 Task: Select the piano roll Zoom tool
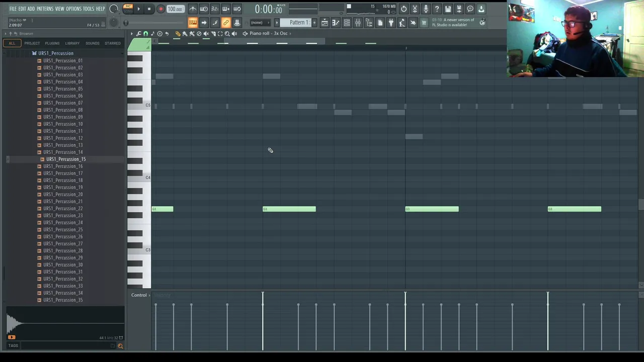click(x=227, y=34)
